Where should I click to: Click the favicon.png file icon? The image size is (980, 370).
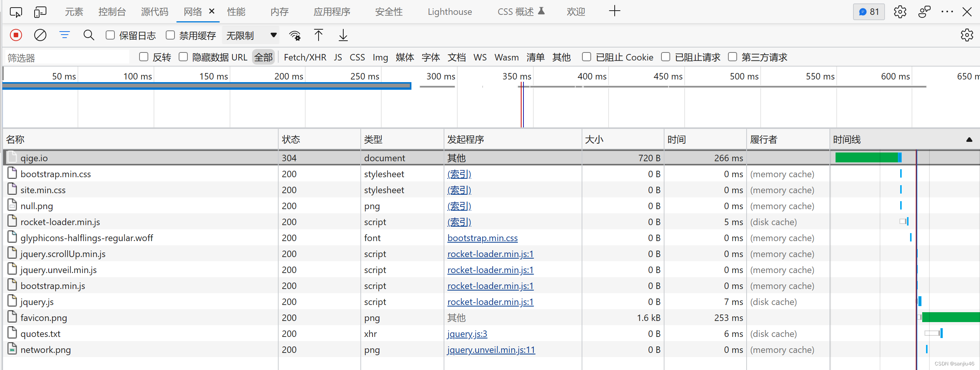click(12, 317)
